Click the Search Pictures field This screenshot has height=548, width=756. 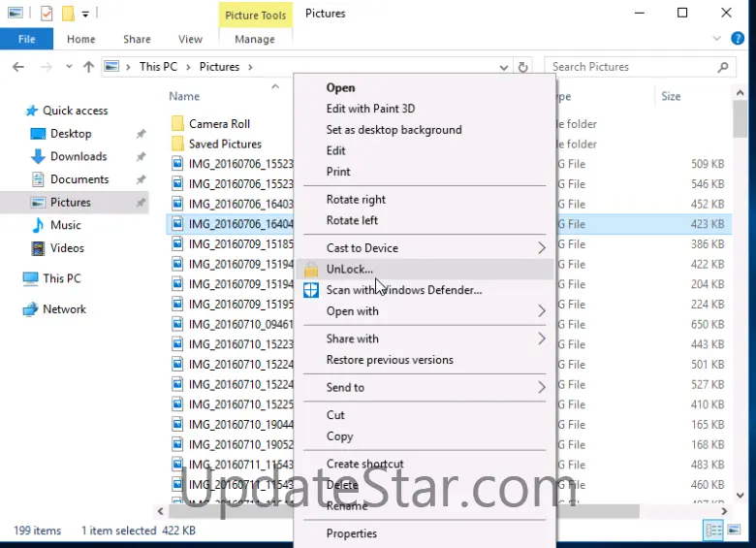click(640, 67)
